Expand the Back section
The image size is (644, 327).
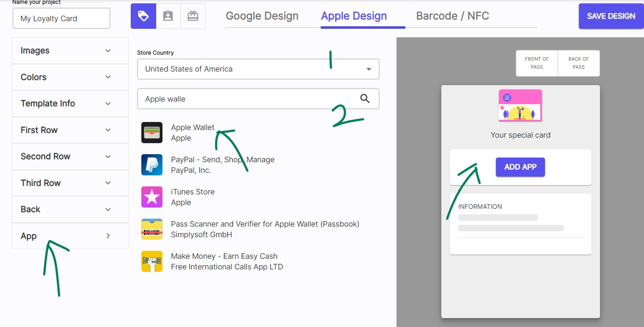point(70,209)
